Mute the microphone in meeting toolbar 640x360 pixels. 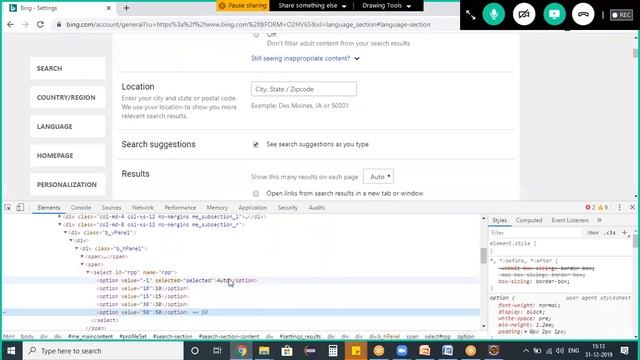493,14
